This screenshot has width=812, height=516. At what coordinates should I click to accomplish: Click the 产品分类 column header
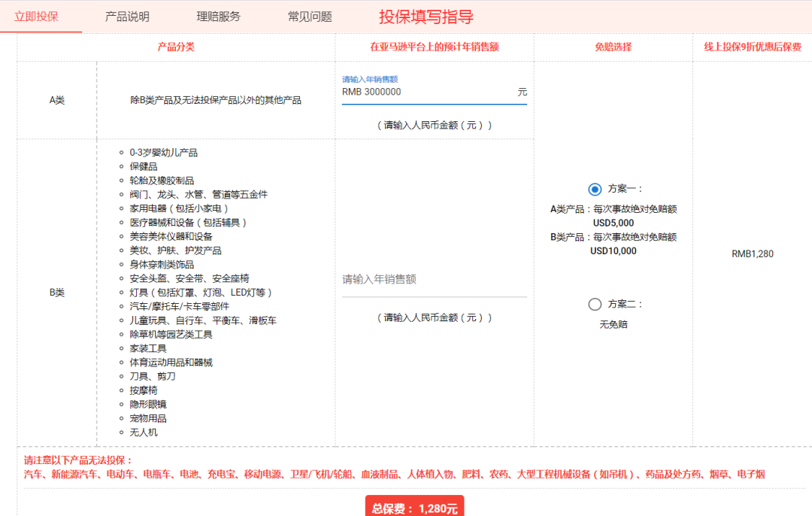[x=176, y=47]
